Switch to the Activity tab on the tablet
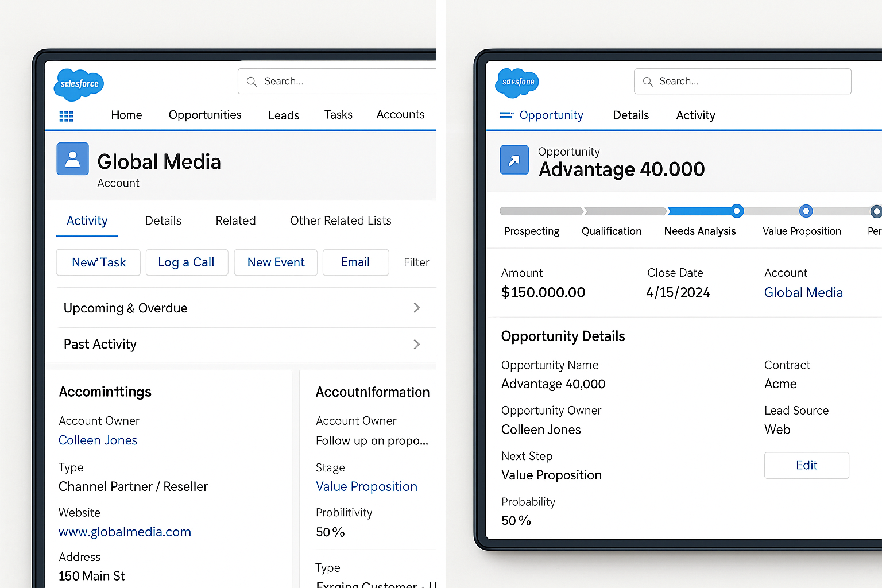 click(695, 115)
